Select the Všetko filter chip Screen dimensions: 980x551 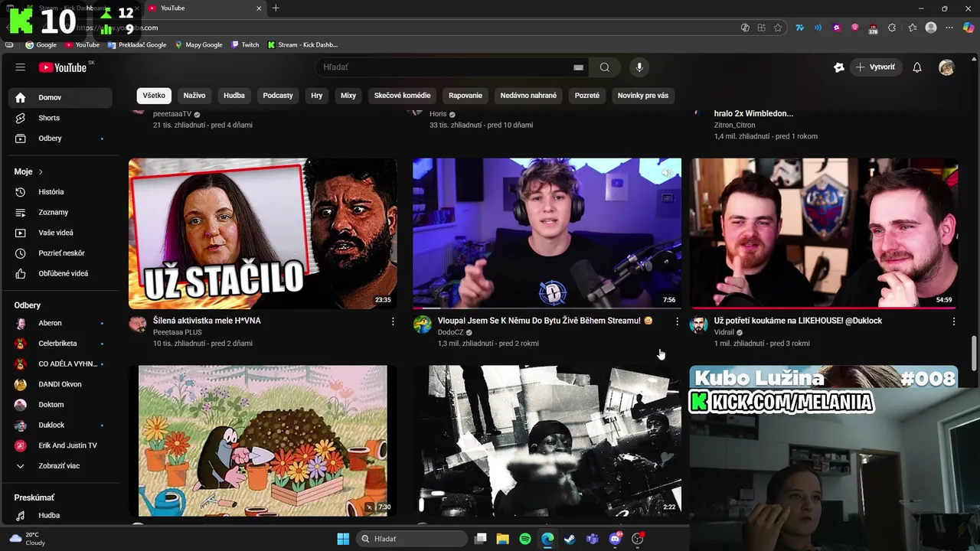coord(154,96)
